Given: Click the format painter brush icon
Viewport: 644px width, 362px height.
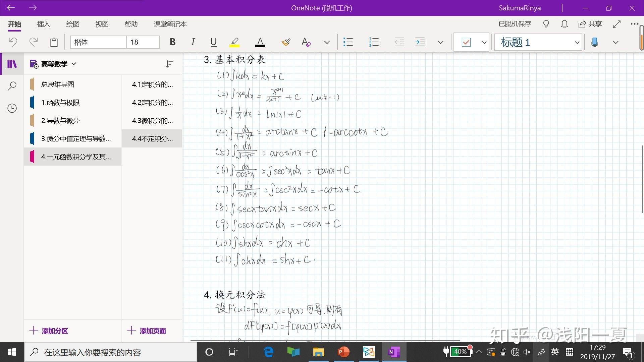Looking at the screenshot, I should coord(286,42).
